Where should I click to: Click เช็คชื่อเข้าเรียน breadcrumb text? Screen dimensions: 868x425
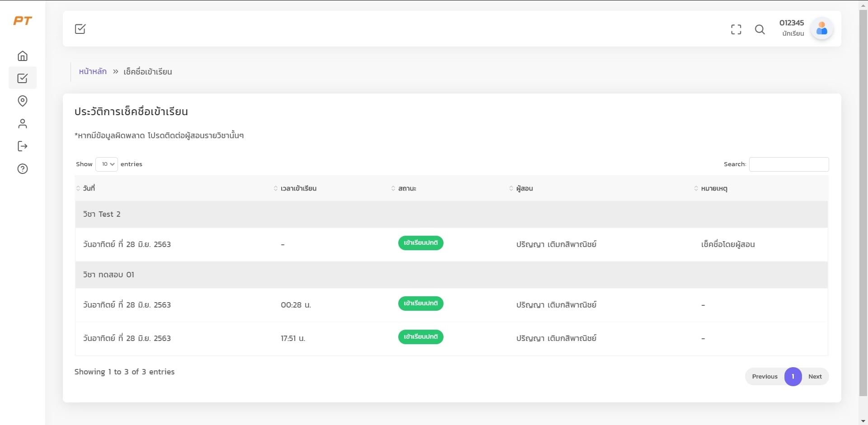pos(148,71)
